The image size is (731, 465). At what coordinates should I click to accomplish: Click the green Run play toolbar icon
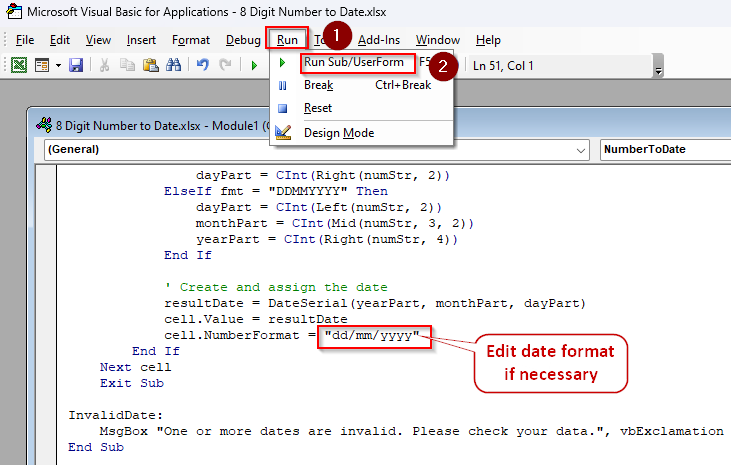[x=254, y=65]
